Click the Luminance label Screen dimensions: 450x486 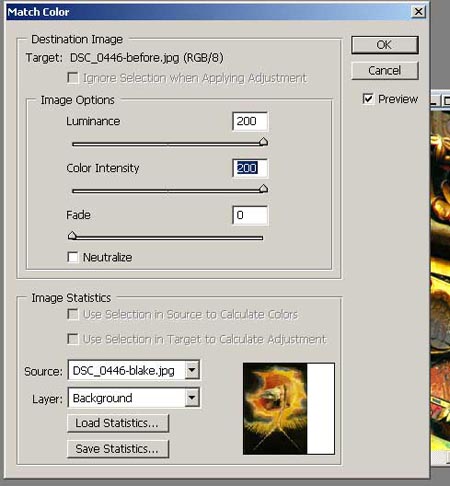tap(93, 121)
